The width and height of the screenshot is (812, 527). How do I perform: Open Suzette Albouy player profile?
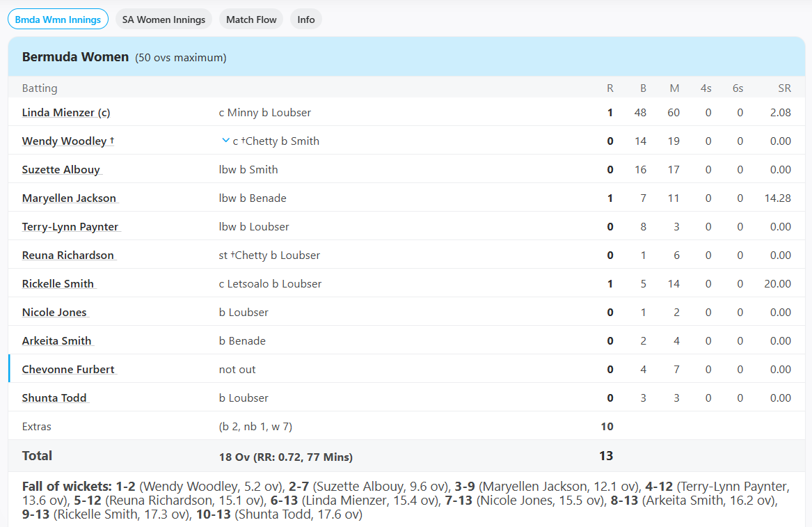click(x=61, y=169)
